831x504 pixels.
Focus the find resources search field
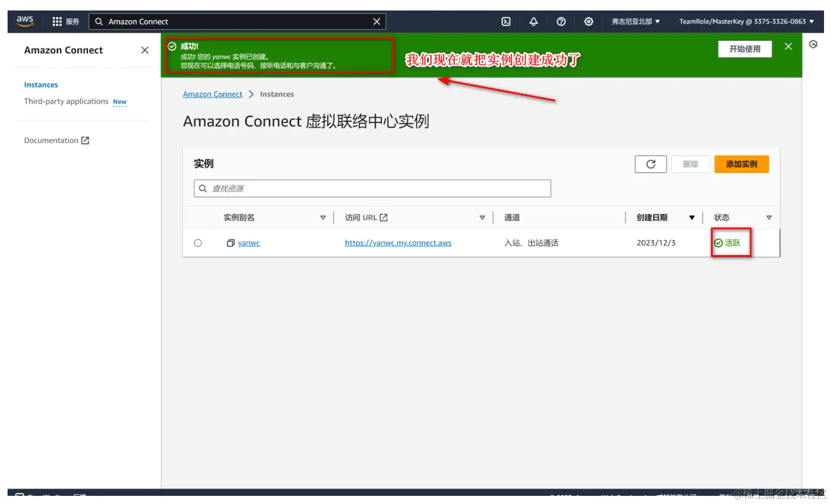(x=372, y=188)
